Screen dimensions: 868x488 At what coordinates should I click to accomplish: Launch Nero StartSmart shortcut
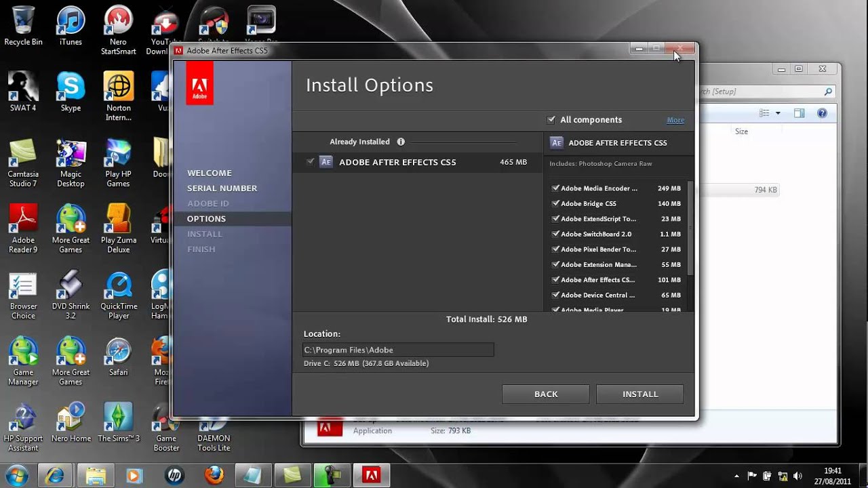118,30
